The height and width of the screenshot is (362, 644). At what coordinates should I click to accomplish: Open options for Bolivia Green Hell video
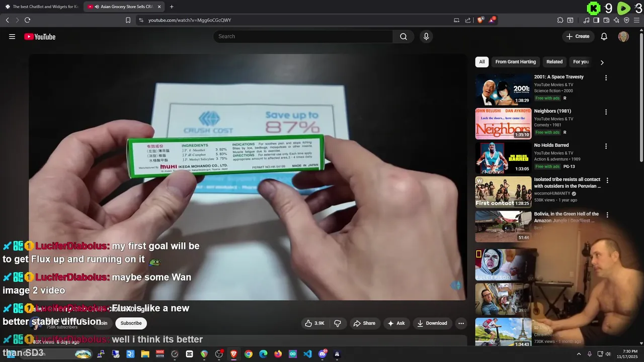(x=607, y=215)
